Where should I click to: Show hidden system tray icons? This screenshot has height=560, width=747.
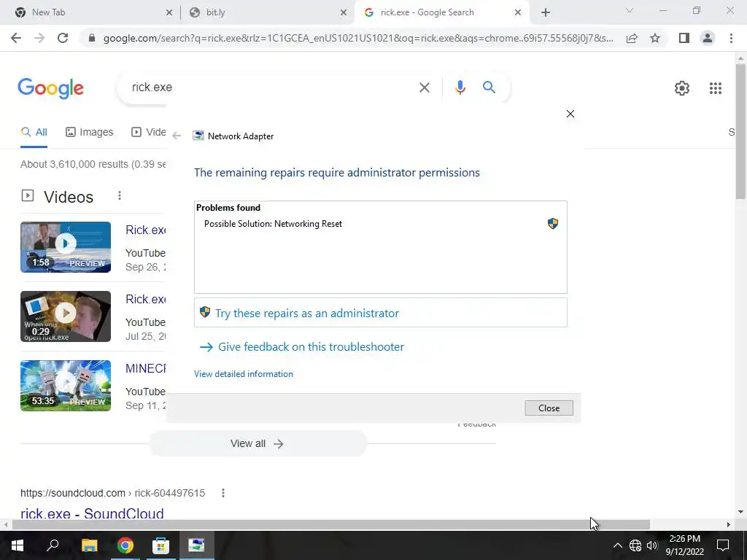pyautogui.click(x=617, y=545)
